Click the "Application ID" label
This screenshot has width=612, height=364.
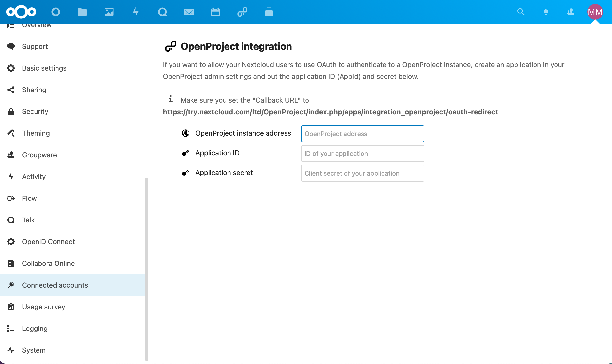pos(217,153)
